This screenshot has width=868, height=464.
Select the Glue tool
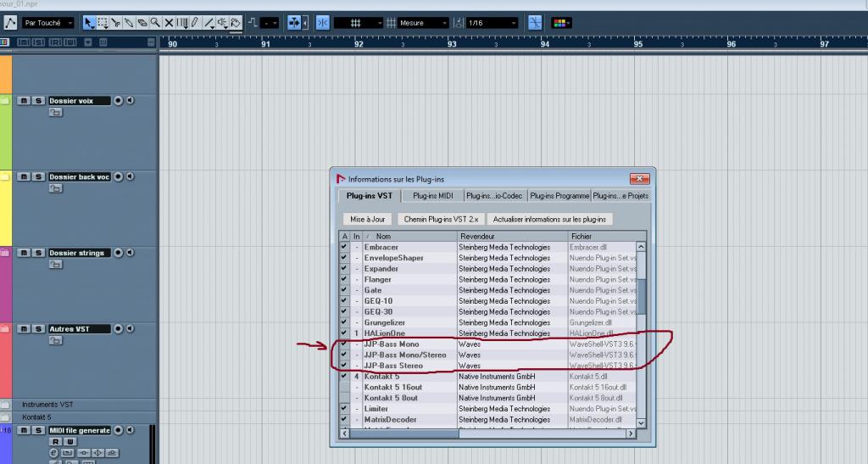tap(129, 23)
